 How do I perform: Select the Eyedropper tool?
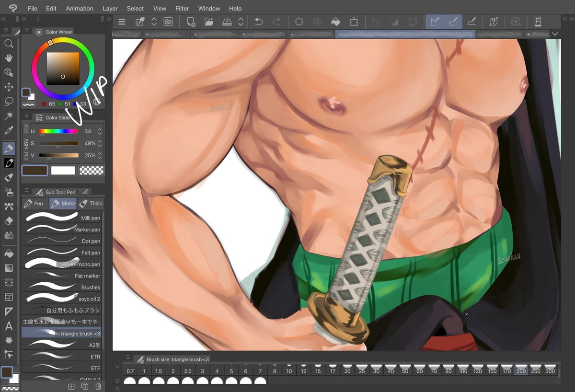coord(9,130)
